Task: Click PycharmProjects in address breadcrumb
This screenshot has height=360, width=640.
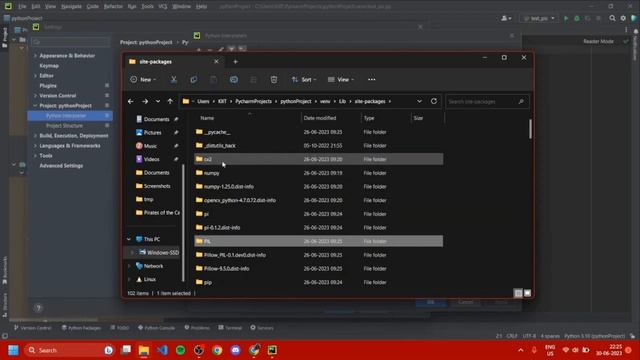Action: 253,101
